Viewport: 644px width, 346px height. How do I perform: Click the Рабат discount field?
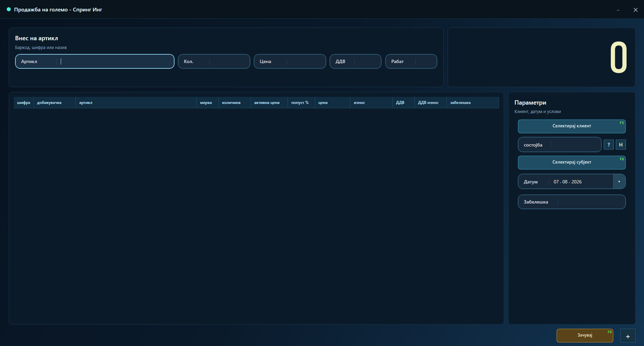(411, 61)
